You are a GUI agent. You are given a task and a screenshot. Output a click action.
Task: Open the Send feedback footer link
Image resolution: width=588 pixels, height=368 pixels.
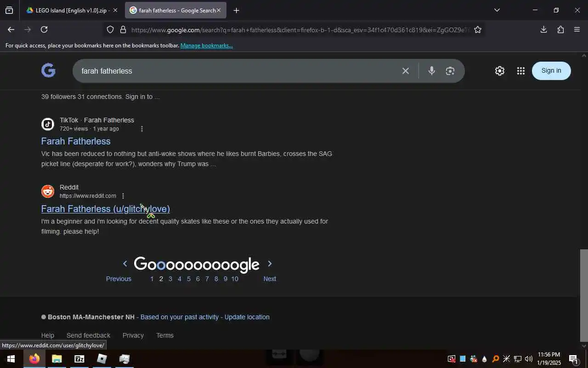point(88,335)
